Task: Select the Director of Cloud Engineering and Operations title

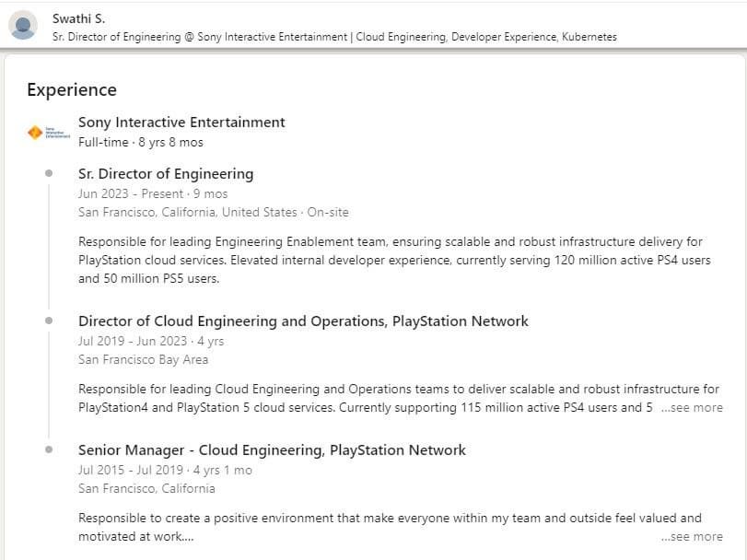Action: click(x=303, y=321)
